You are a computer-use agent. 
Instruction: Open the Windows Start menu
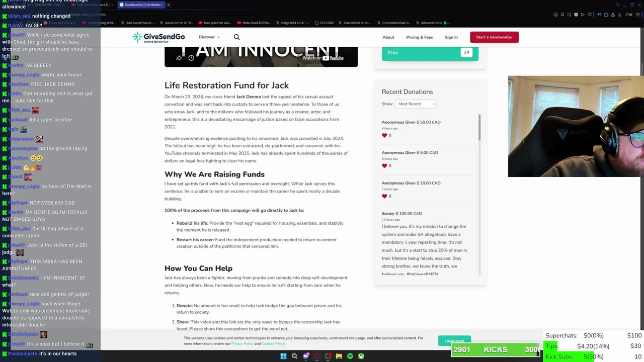[x=283, y=356]
